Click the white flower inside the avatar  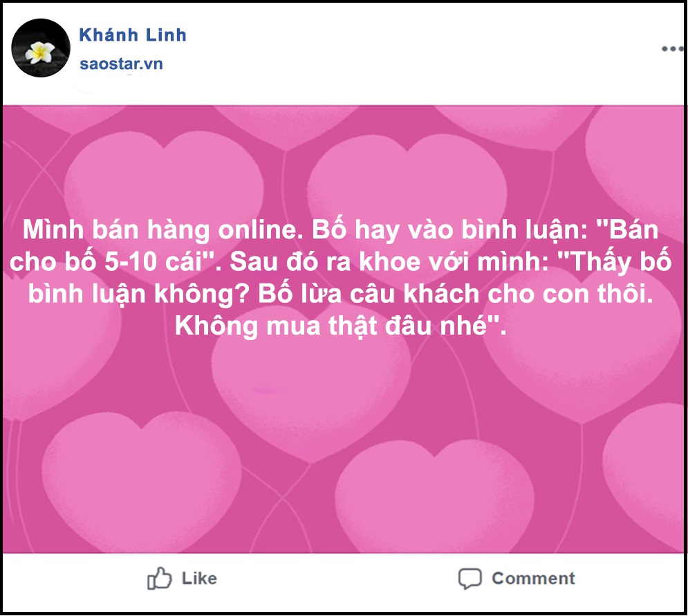39,53
